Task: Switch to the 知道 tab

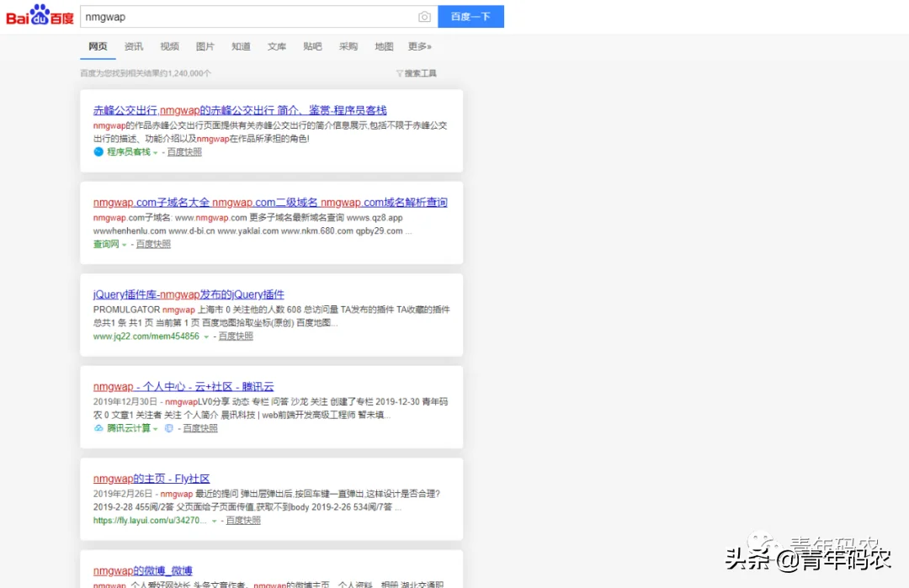Action: click(x=242, y=46)
